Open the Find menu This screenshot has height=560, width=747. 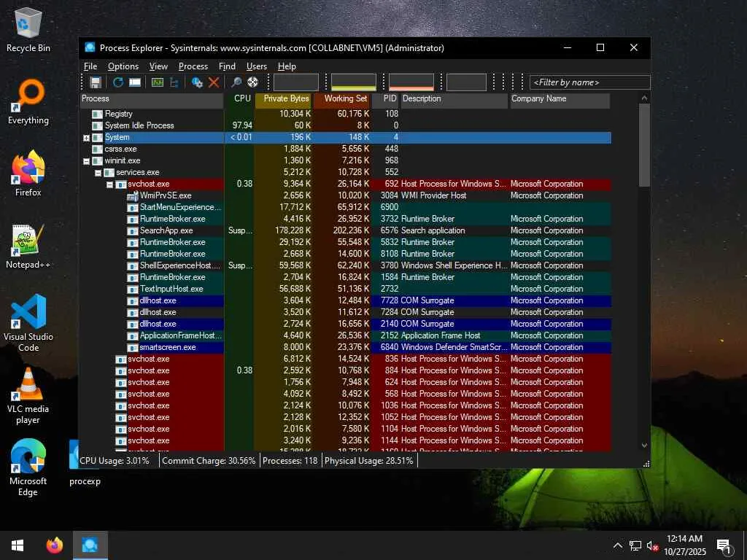(227, 66)
